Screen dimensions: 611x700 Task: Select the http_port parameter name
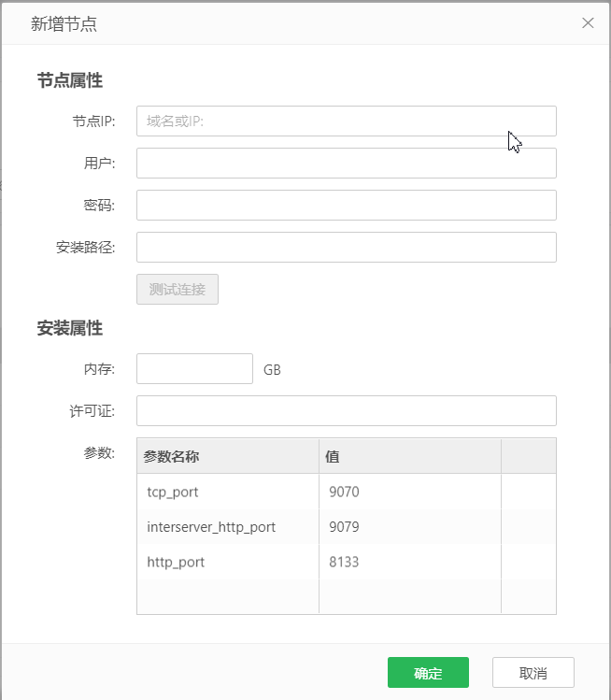pos(228,563)
